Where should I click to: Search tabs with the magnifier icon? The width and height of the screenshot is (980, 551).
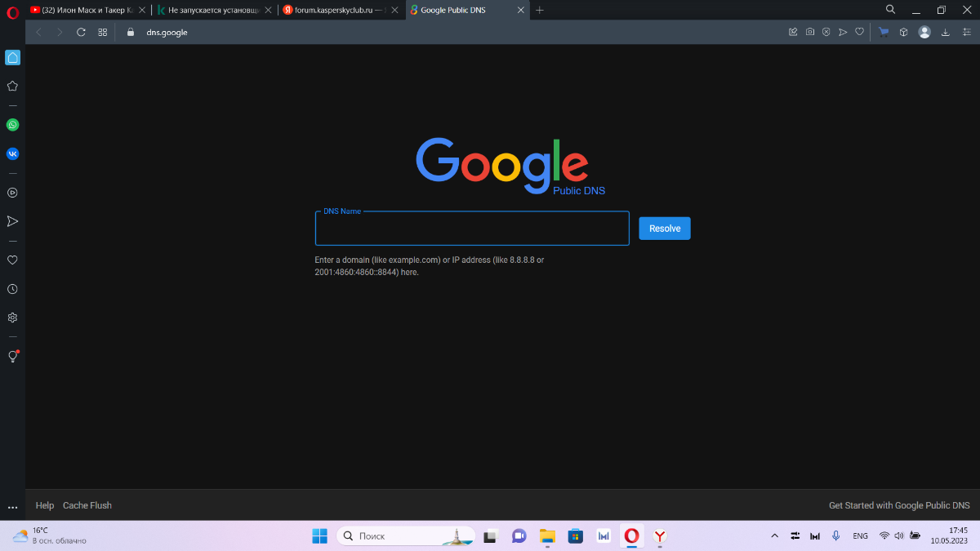pos(891,9)
